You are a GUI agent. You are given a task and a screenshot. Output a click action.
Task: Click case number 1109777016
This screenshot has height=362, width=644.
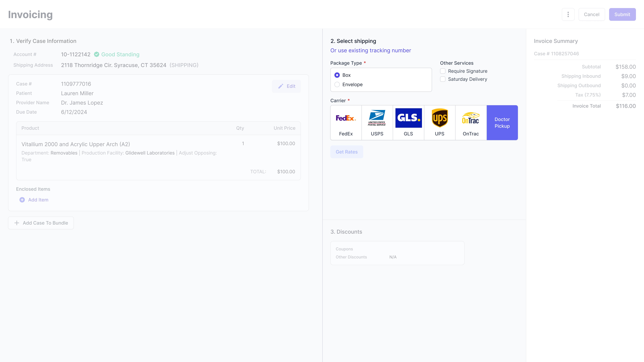pyautogui.click(x=76, y=84)
